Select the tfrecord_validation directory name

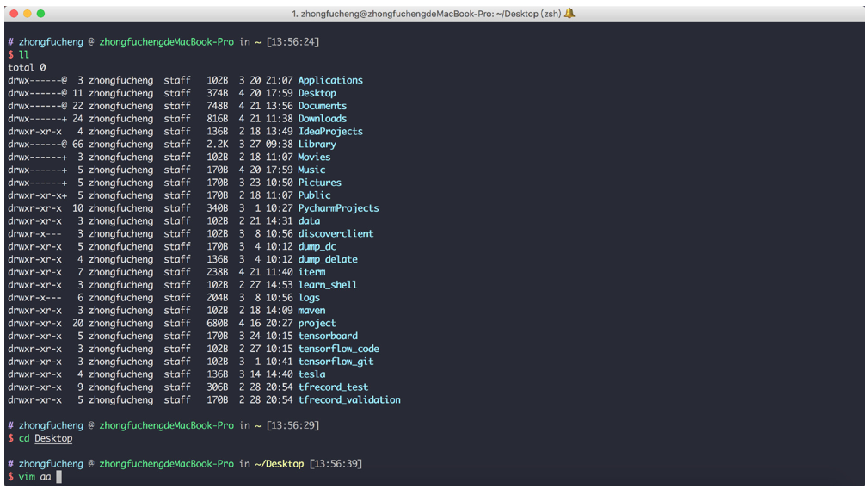tap(349, 399)
